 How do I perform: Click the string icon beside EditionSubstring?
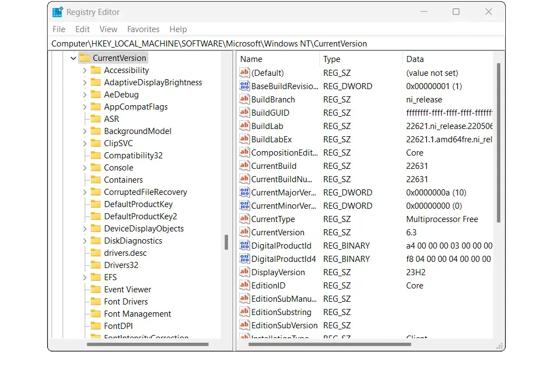click(244, 312)
